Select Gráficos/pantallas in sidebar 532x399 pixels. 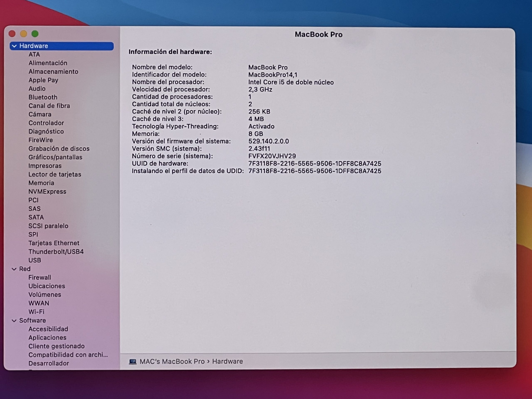tap(55, 157)
